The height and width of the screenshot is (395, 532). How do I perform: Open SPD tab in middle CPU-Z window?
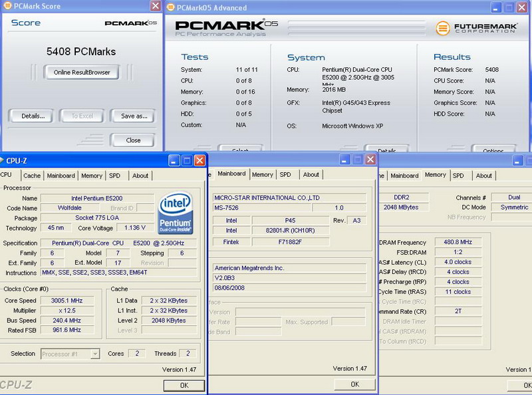285,174
